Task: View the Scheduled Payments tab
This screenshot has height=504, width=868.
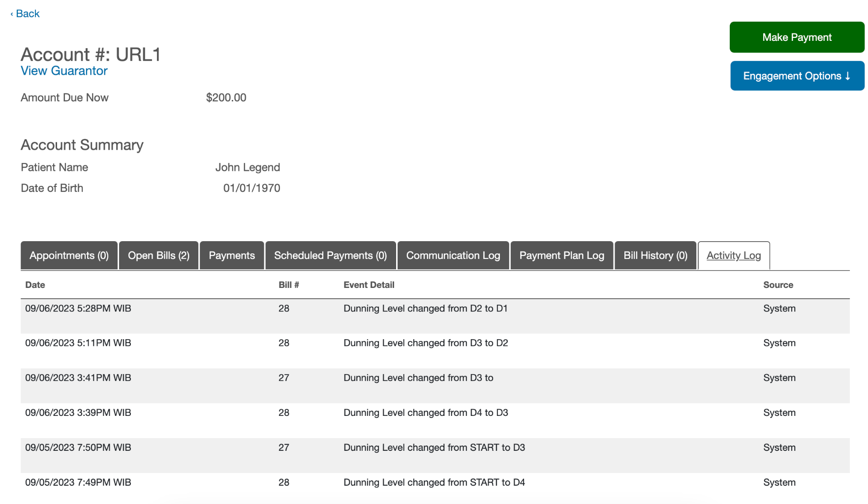Action: click(x=330, y=255)
